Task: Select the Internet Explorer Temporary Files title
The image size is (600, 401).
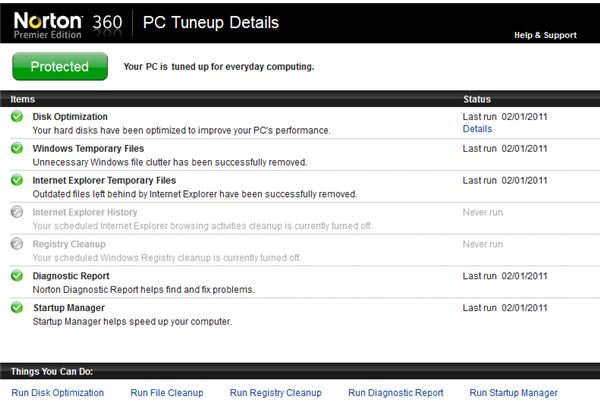Action: (104, 180)
